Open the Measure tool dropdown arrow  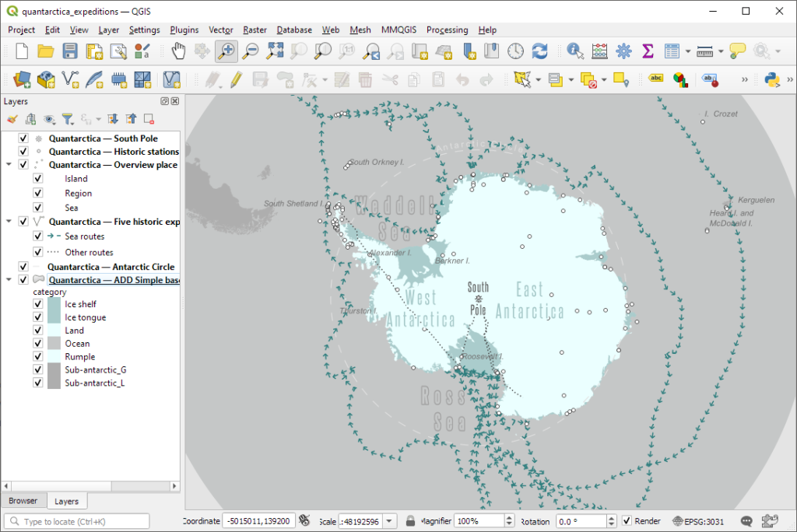pos(721,51)
